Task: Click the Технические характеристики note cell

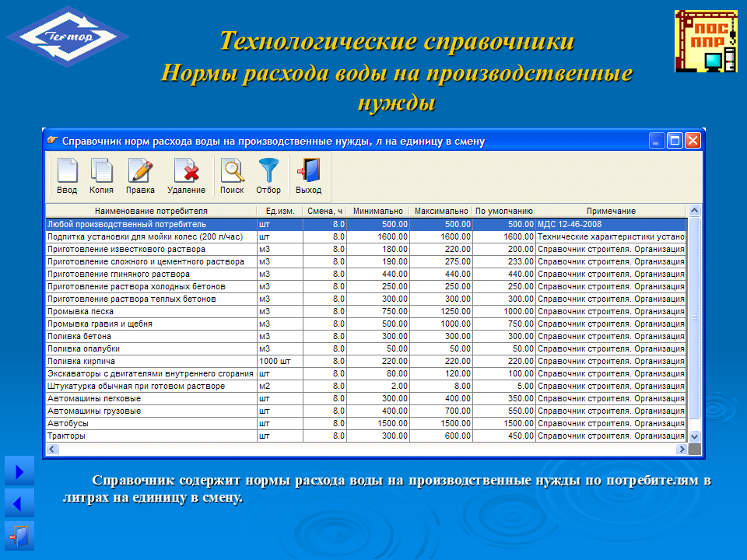Action: point(611,236)
